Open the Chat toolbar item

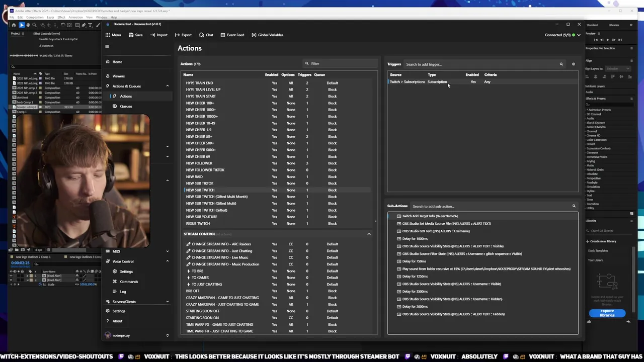[206, 35]
